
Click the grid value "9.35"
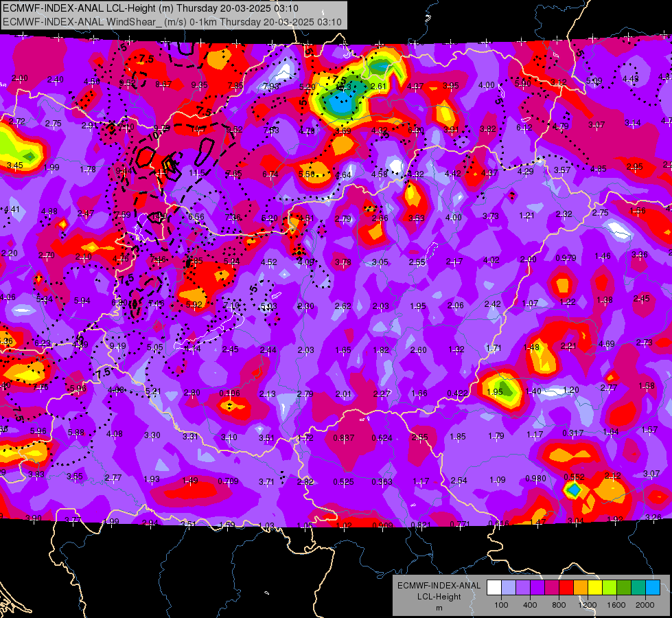click(199, 85)
